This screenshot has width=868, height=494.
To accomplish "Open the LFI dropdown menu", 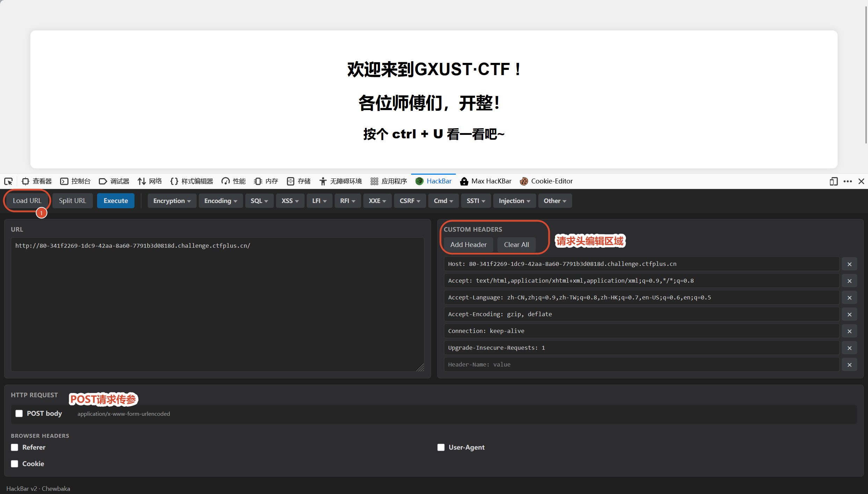I will pyautogui.click(x=319, y=201).
